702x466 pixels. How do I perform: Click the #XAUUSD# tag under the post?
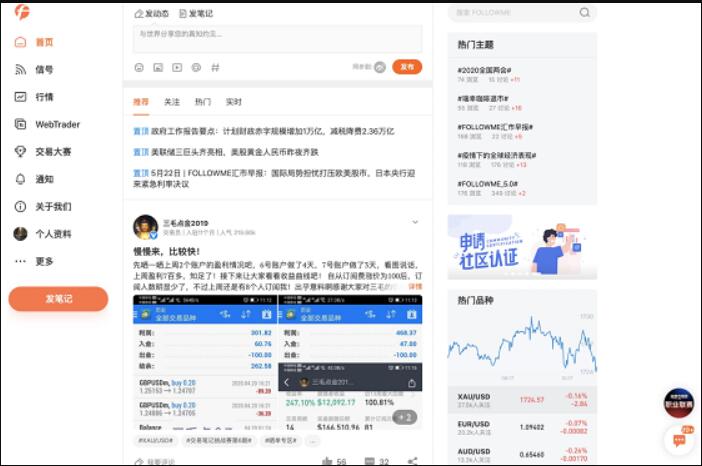point(154,440)
